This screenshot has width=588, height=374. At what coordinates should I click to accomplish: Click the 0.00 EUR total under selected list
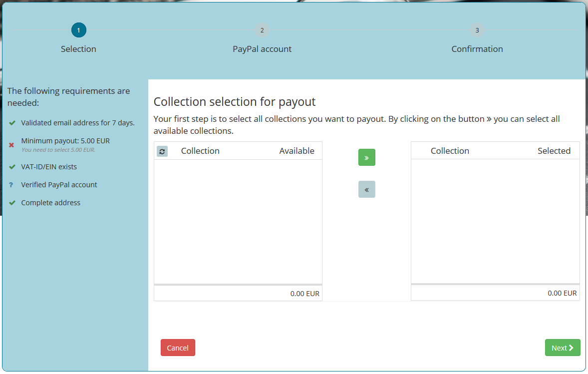tap(563, 293)
